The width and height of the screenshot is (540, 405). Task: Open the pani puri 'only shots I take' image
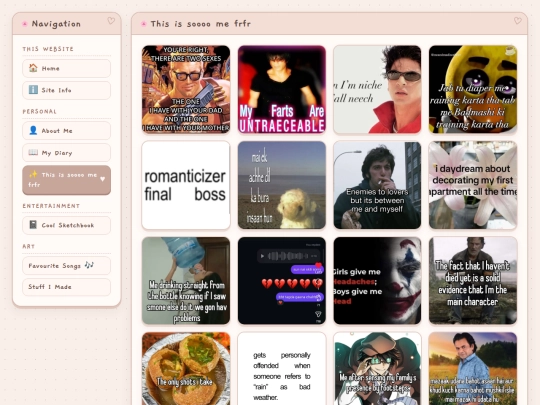pyautogui.click(x=186, y=368)
